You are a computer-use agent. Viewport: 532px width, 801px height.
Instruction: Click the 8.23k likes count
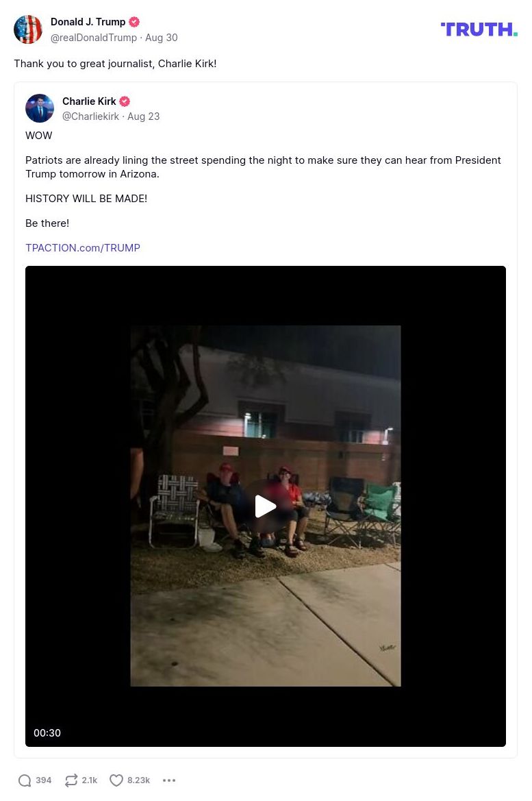[x=138, y=780]
